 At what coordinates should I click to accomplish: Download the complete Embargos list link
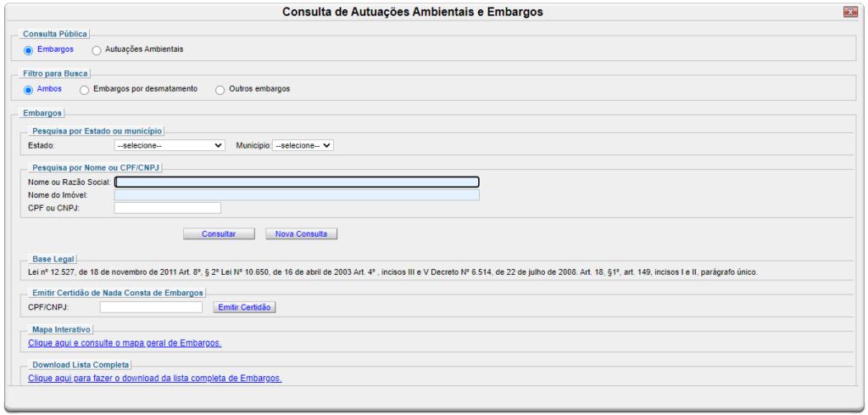click(x=154, y=379)
